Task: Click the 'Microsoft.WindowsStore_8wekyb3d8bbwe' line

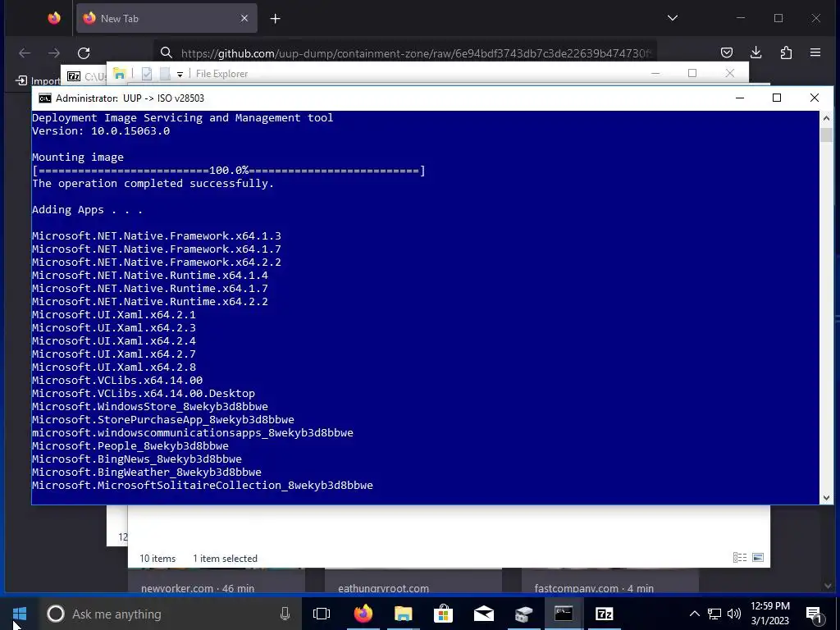Action: (150, 407)
